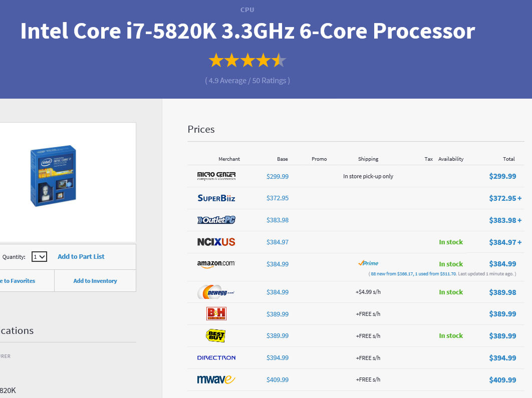Image resolution: width=532 pixels, height=398 pixels.
Task: Click Newegg 'In stock' availability
Action: click(x=451, y=292)
